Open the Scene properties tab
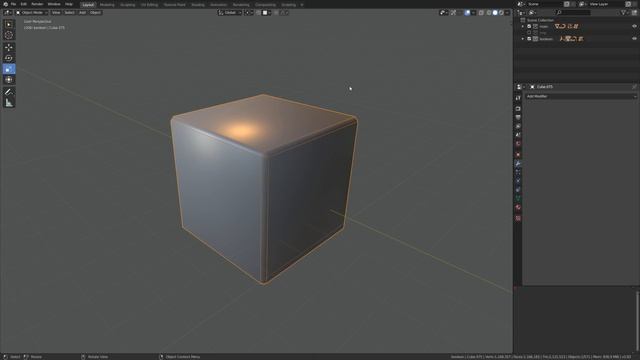Image resolution: width=640 pixels, height=360 pixels. 518,135
